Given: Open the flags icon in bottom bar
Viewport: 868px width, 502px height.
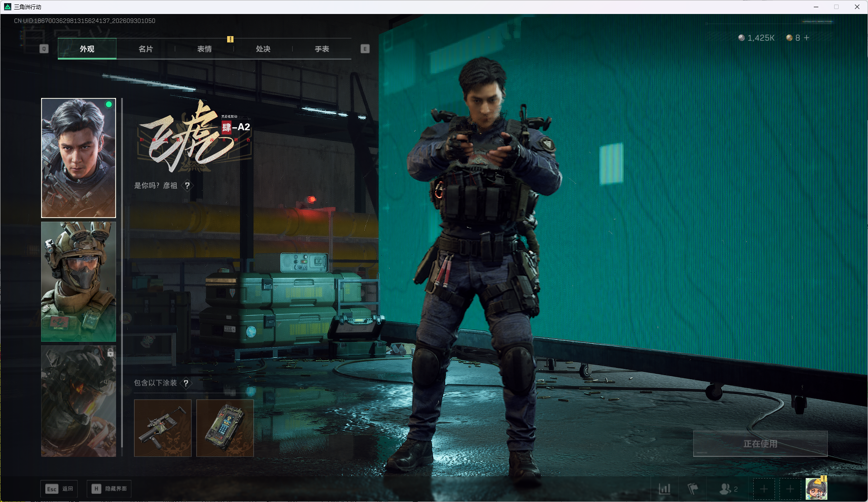Looking at the screenshot, I should coord(692,489).
